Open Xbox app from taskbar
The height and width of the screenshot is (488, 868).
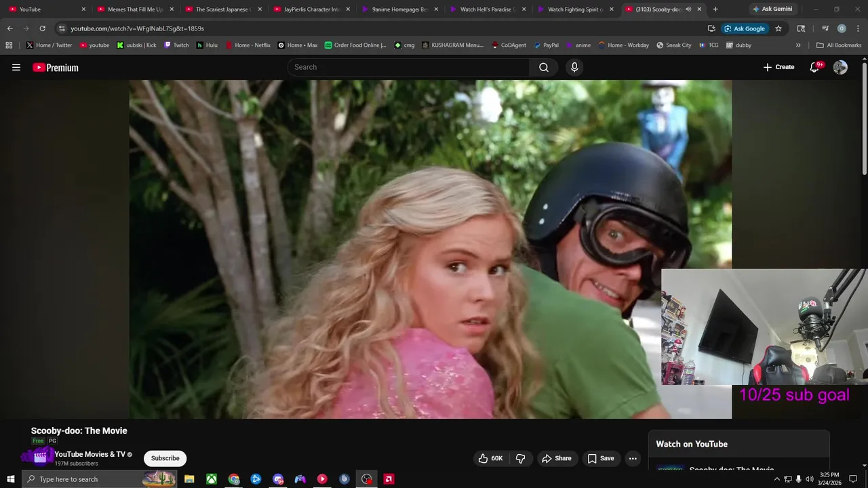[212, 479]
